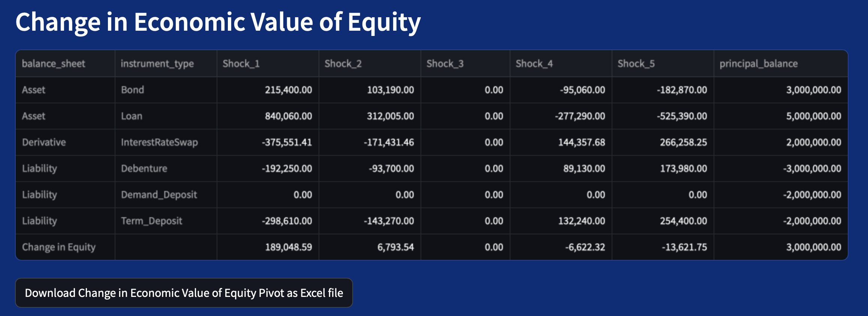Click the Shock_4 column header
Screen dimensions: 868x316
(x=534, y=64)
